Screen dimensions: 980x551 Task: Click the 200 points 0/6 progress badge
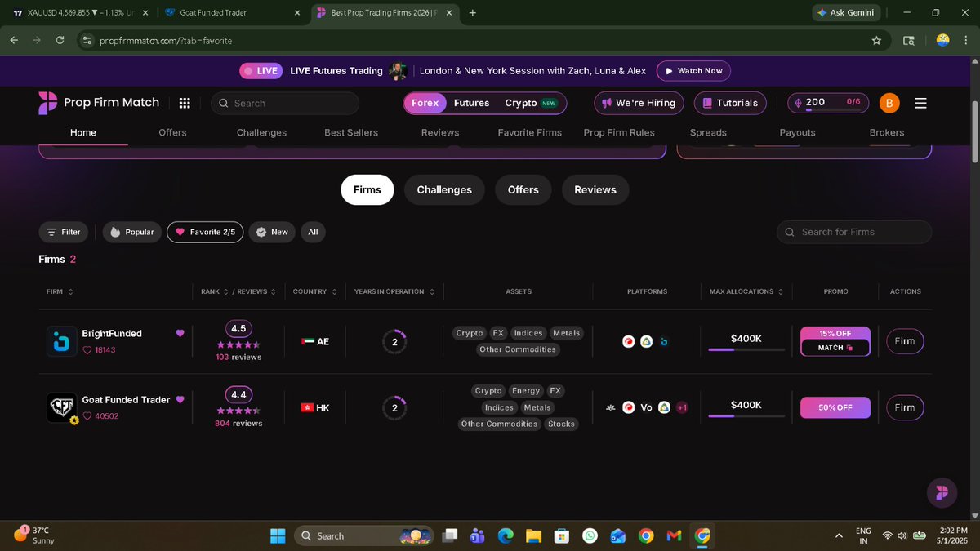[x=828, y=103]
